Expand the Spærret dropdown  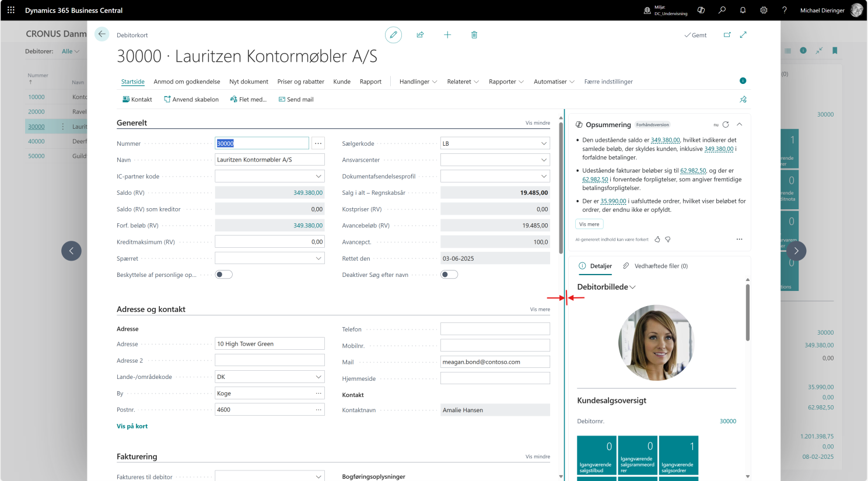(318, 258)
